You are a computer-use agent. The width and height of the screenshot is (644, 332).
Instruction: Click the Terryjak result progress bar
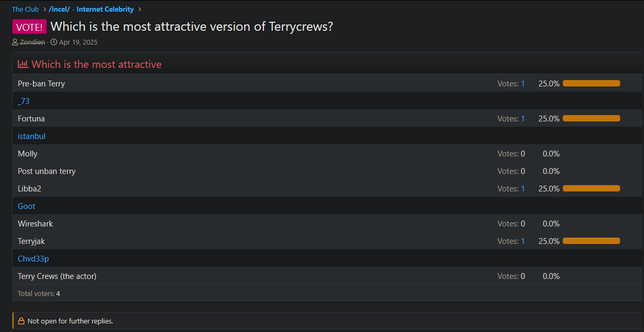[x=591, y=241]
